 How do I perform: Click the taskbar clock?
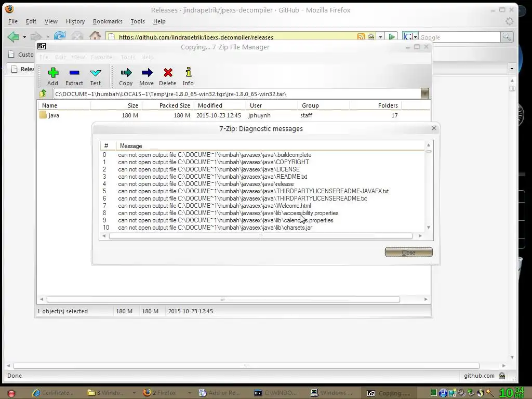511,393
